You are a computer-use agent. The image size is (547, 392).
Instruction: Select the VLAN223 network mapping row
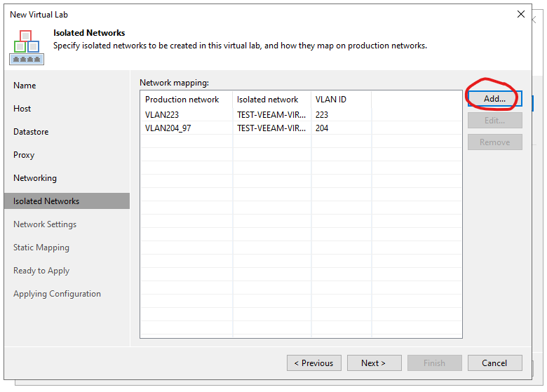301,115
